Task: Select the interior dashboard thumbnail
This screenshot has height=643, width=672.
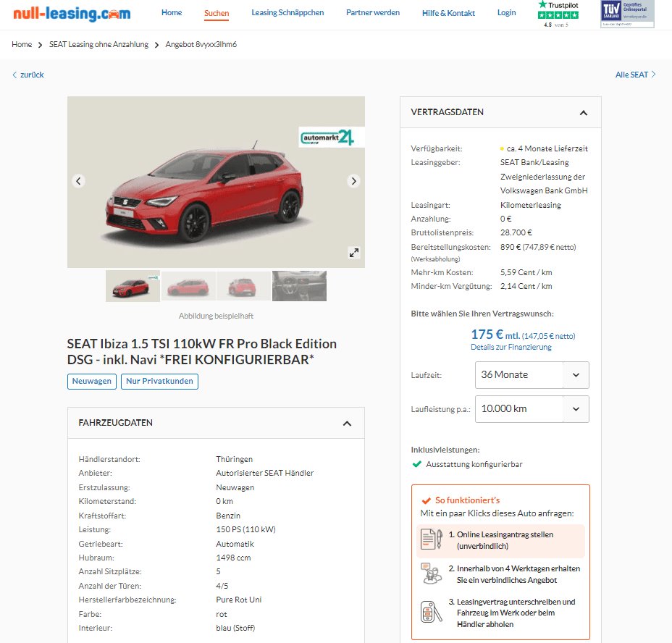Action: coord(299,286)
